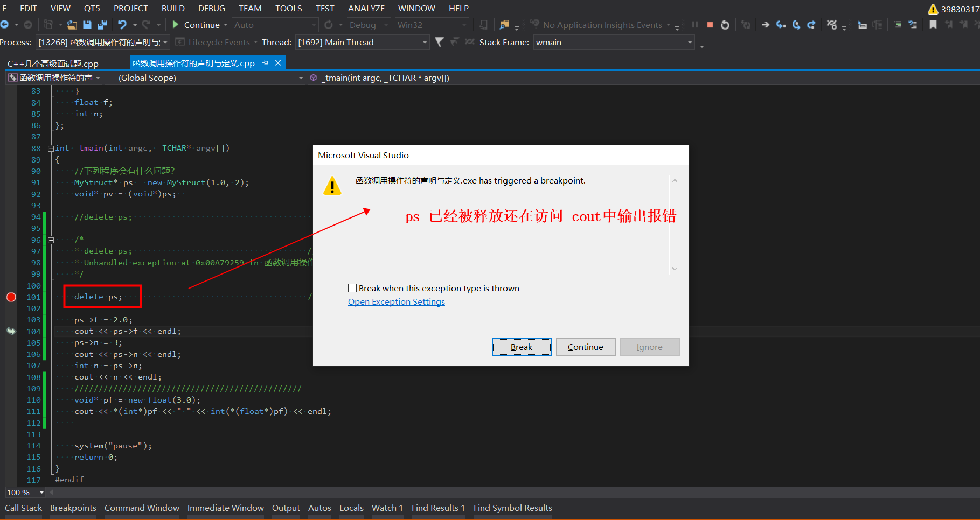Click the Save All icon
The height and width of the screenshot is (520, 980).
pyautogui.click(x=102, y=25)
